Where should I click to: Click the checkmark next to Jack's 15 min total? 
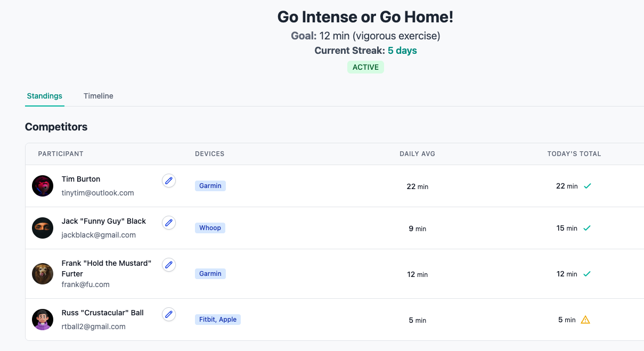click(x=587, y=227)
